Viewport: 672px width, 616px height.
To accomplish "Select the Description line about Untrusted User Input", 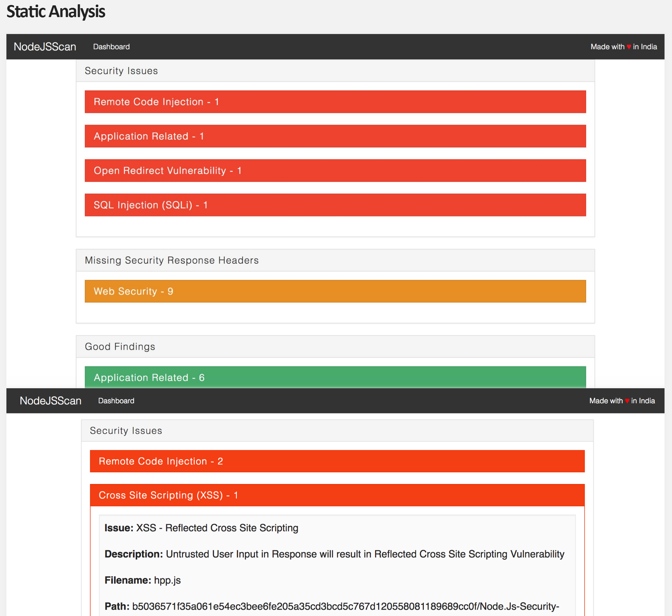I will tap(334, 554).
